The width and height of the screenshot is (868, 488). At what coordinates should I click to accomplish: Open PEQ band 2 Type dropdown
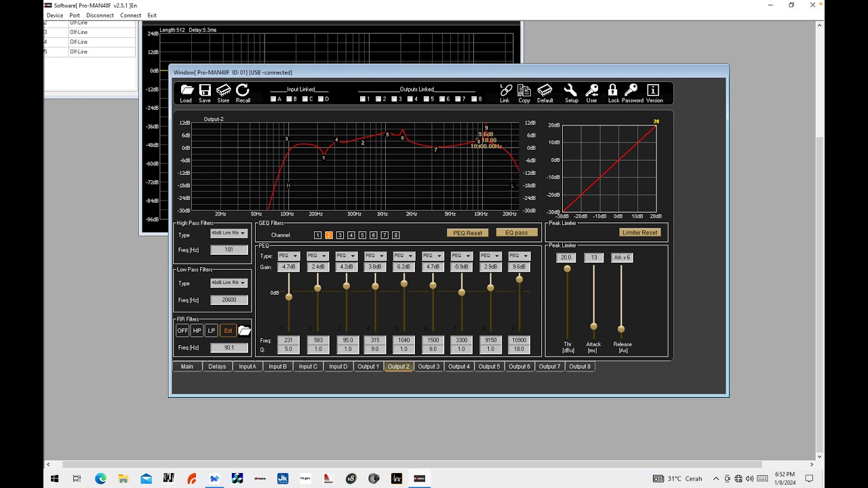(x=317, y=256)
